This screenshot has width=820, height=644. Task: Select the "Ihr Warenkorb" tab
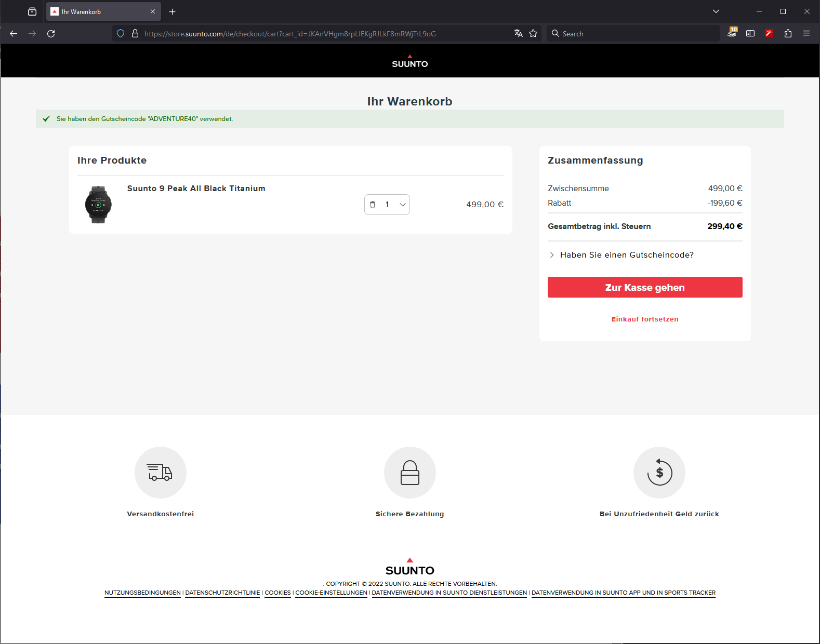(x=99, y=12)
